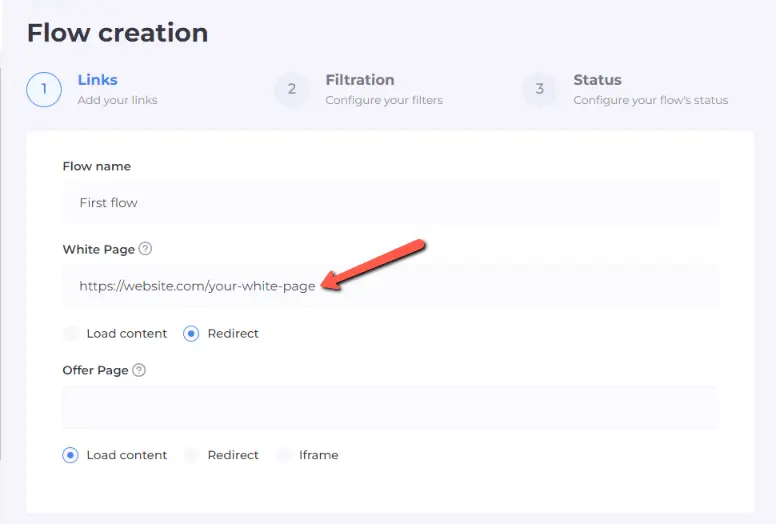The width and height of the screenshot is (776, 524).
Task: Click the Flow creation page heading
Action: [117, 32]
